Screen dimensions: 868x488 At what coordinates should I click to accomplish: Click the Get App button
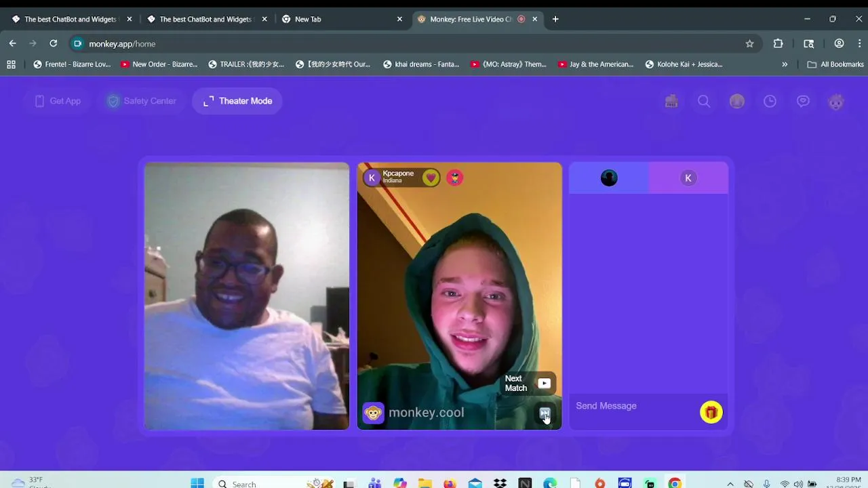tap(58, 101)
